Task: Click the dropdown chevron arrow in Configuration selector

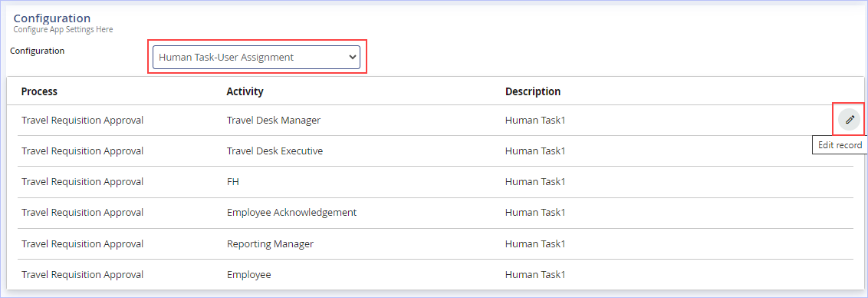Action: [351, 57]
